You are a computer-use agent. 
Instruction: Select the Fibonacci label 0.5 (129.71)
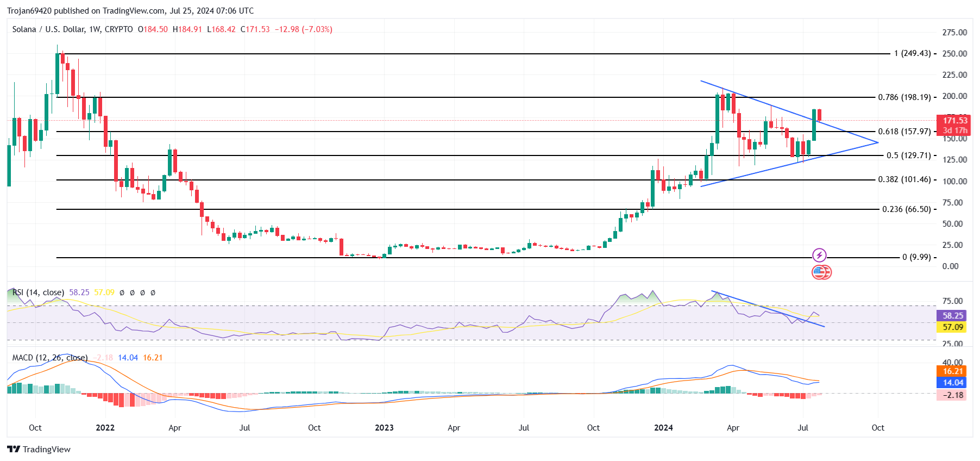click(909, 155)
